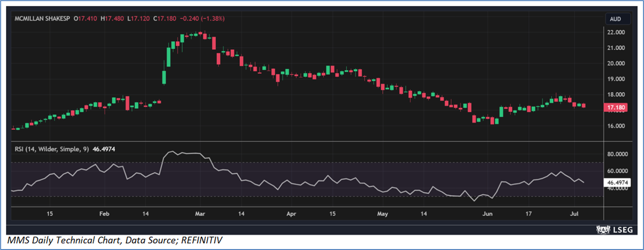This screenshot has width=644, height=250.
Task: Click the MMS Daily Technical Chart caption
Action: 115,241
